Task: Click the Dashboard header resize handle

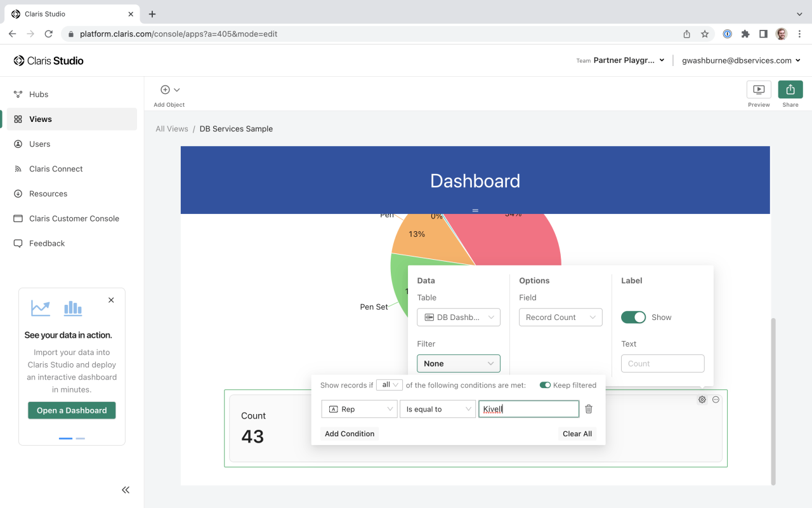Action: click(x=475, y=210)
